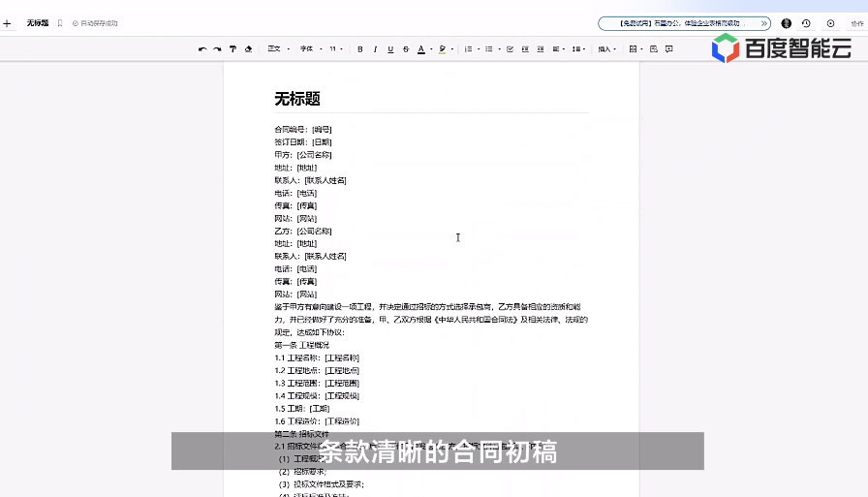Click the 1.5 工期 line
The image size is (868, 497).
(301, 409)
